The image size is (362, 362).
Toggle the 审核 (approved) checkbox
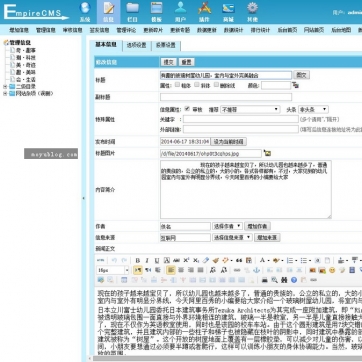(x=187, y=109)
